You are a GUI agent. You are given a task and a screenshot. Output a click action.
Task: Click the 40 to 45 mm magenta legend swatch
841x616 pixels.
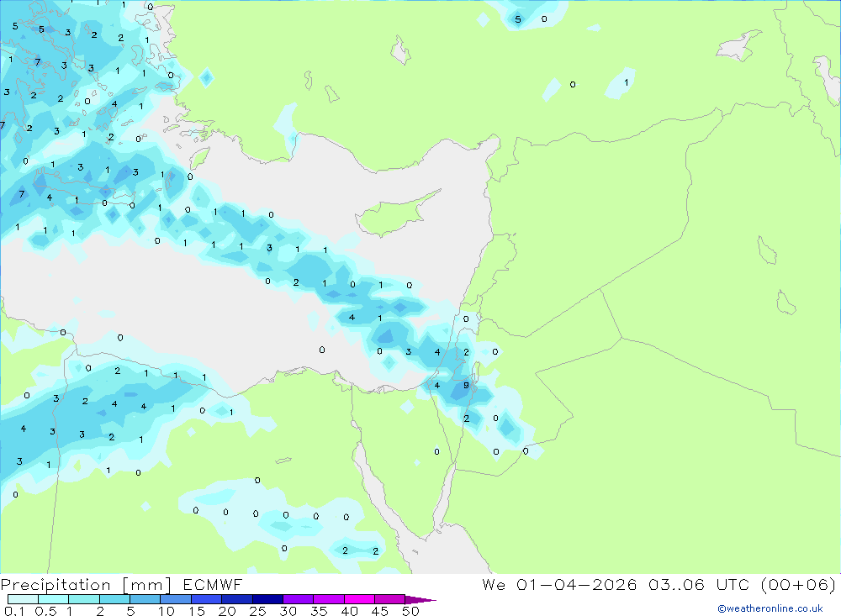click(x=359, y=599)
